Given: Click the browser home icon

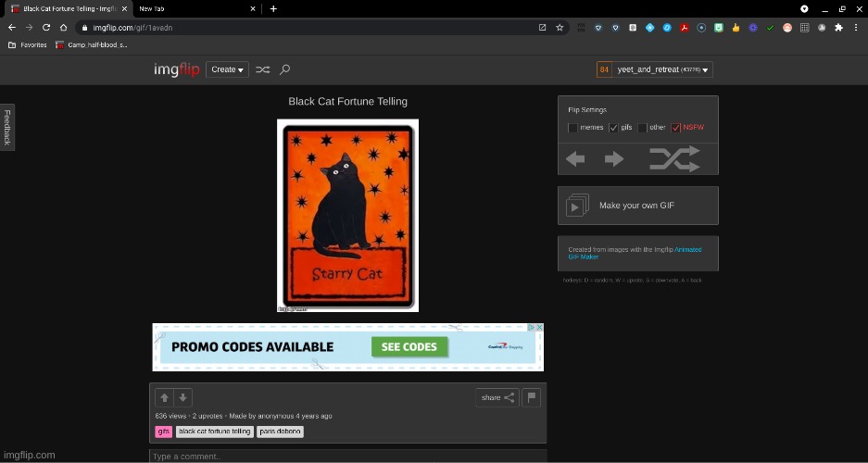Looking at the screenshot, I should 64,28.
